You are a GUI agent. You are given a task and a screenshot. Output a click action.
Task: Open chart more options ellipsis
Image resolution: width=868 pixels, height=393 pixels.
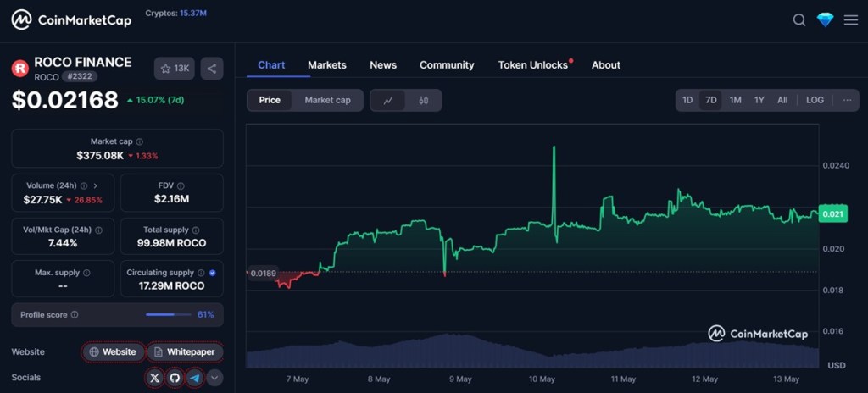coord(847,100)
